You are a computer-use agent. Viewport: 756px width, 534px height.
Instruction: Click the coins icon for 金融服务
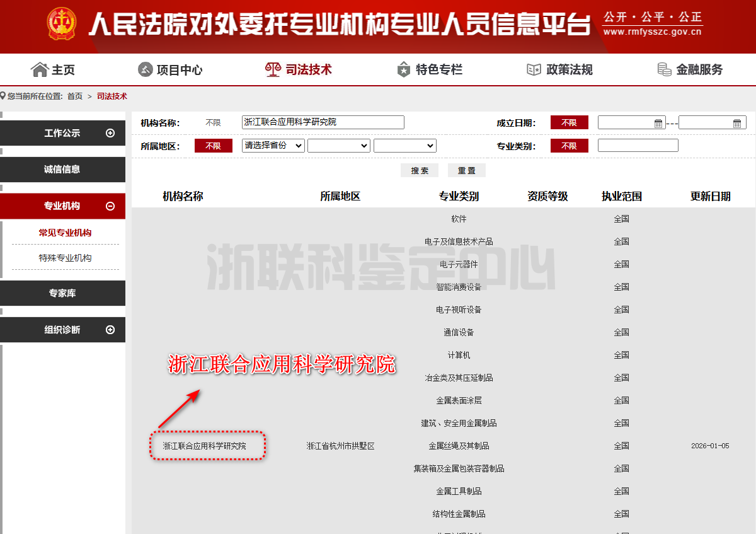click(x=664, y=69)
